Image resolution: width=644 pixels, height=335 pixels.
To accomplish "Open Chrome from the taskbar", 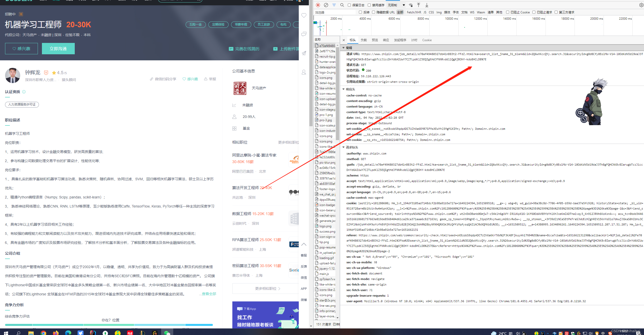I will click(x=43, y=333).
